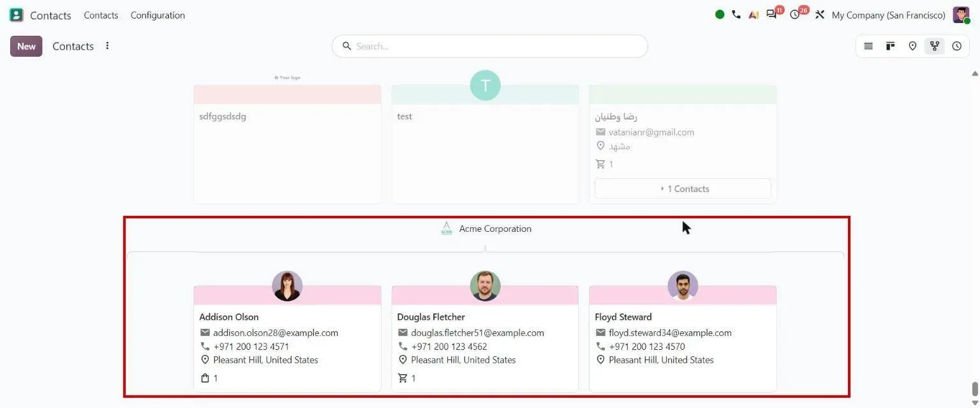Click Floyd Steward's location pin icon
Image resolution: width=980 pixels, height=408 pixels.
pos(600,360)
